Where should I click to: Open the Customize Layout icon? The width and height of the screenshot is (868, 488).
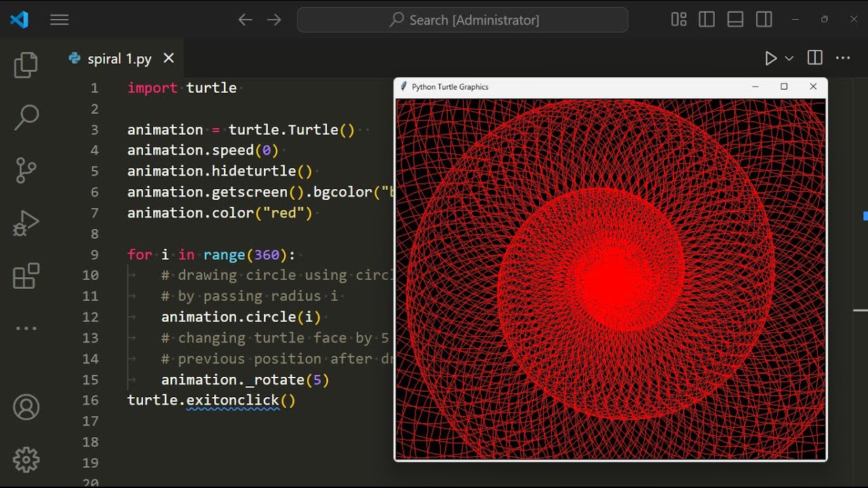pyautogui.click(x=679, y=20)
